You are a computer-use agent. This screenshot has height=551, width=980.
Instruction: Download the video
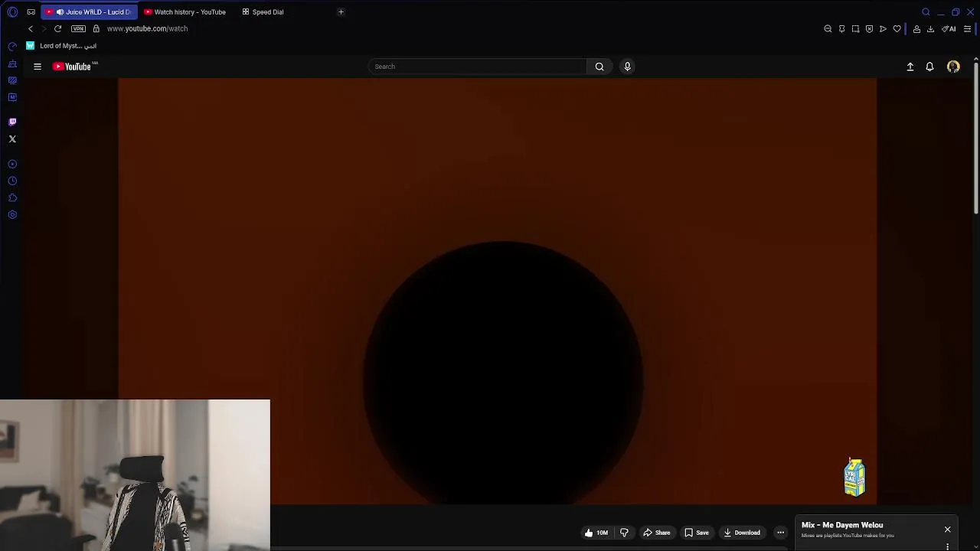coord(742,533)
